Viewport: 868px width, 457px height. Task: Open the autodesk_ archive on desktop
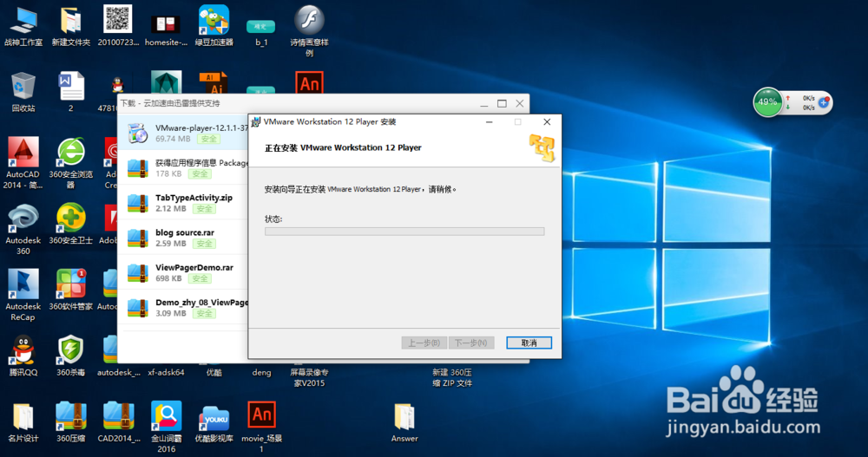click(118, 356)
